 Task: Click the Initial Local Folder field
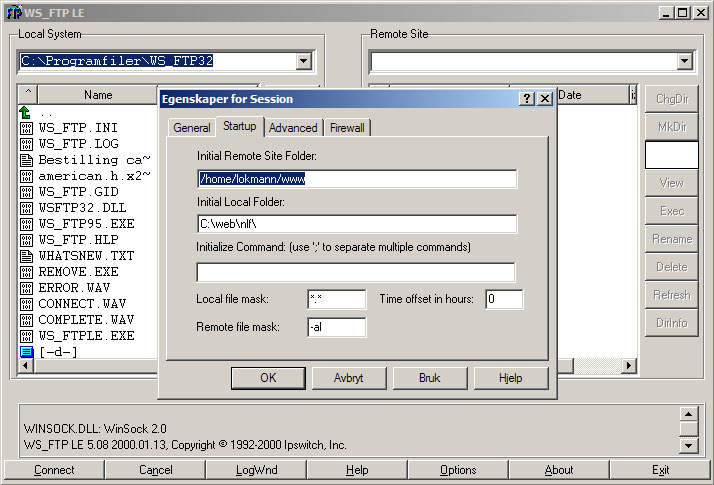[x=356, y=224]
